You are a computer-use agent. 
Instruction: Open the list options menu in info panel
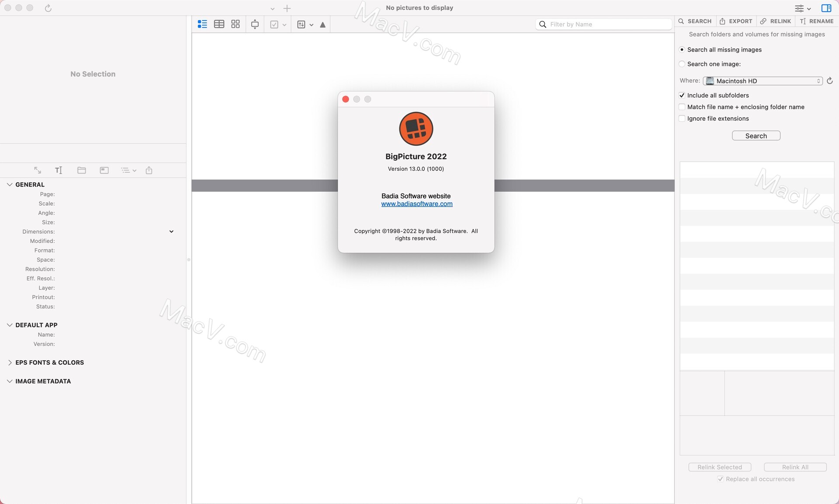click(128, 170)
